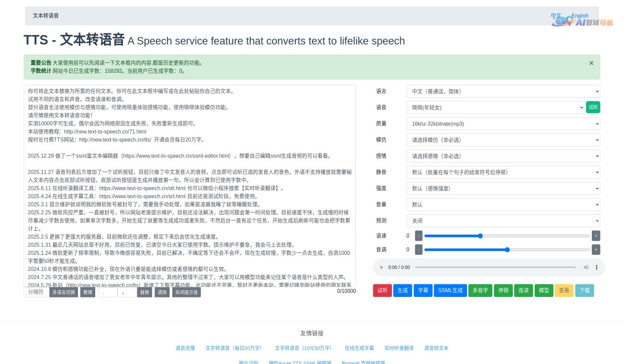Switch the site language to English

click(x=579, y=16)
